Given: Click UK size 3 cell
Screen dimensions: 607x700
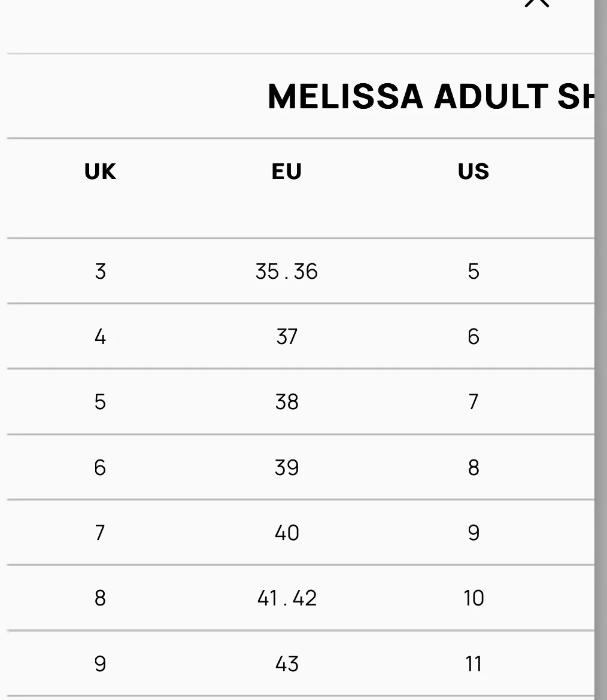Looking at the screenshot, I should click(x=100, y=272).
